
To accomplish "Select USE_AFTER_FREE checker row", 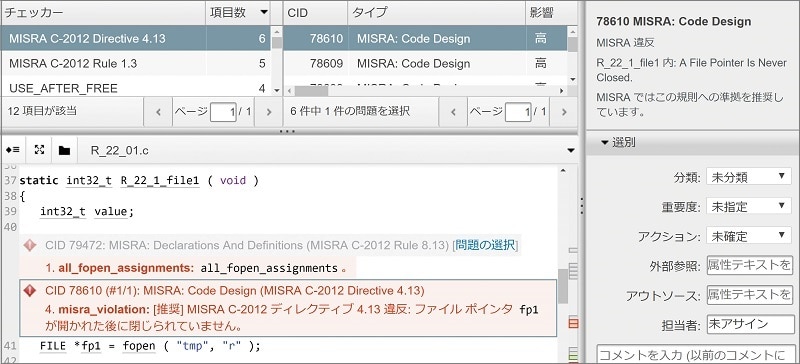I will coord(136,88).
